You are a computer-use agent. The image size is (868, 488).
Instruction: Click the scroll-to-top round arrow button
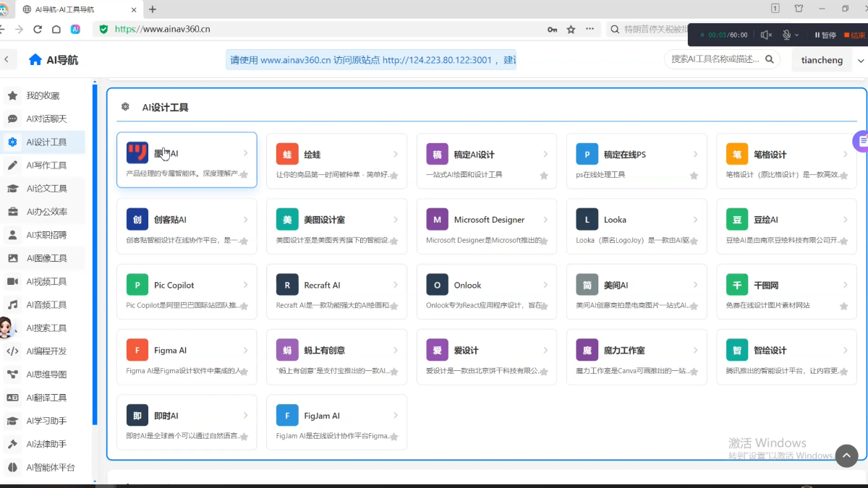point(847,455)
